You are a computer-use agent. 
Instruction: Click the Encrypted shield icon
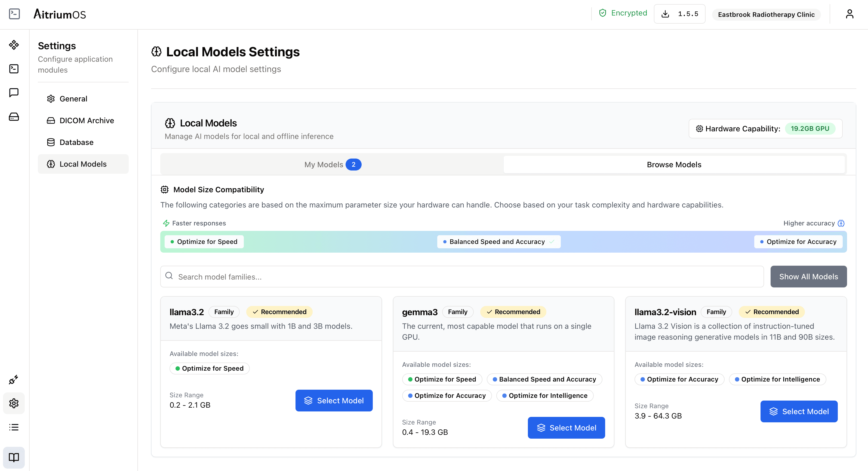[602, 13]
